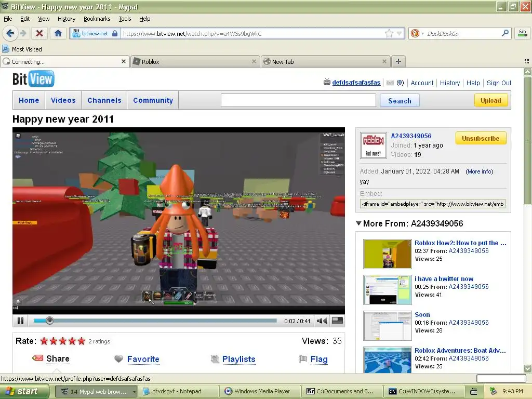
Task: Click the page scrollbar down arrow
Action: tap(528, 368)
